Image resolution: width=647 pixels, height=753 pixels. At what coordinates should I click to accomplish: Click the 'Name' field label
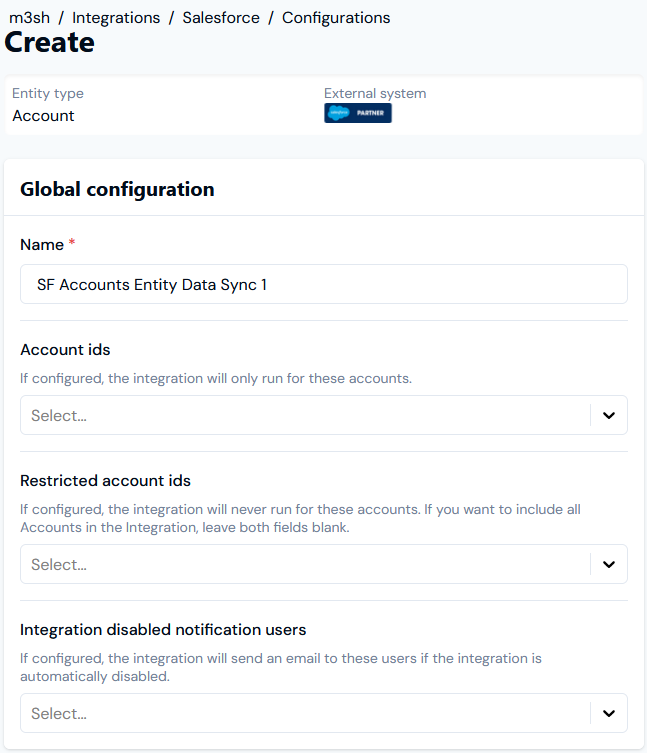[x=42, y=245]
